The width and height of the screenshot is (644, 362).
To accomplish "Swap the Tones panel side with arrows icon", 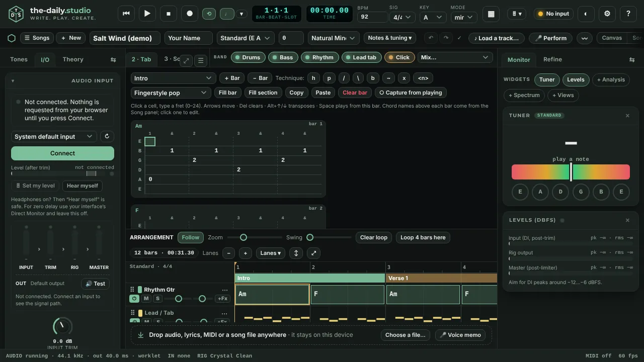I will tap(113, 59).
